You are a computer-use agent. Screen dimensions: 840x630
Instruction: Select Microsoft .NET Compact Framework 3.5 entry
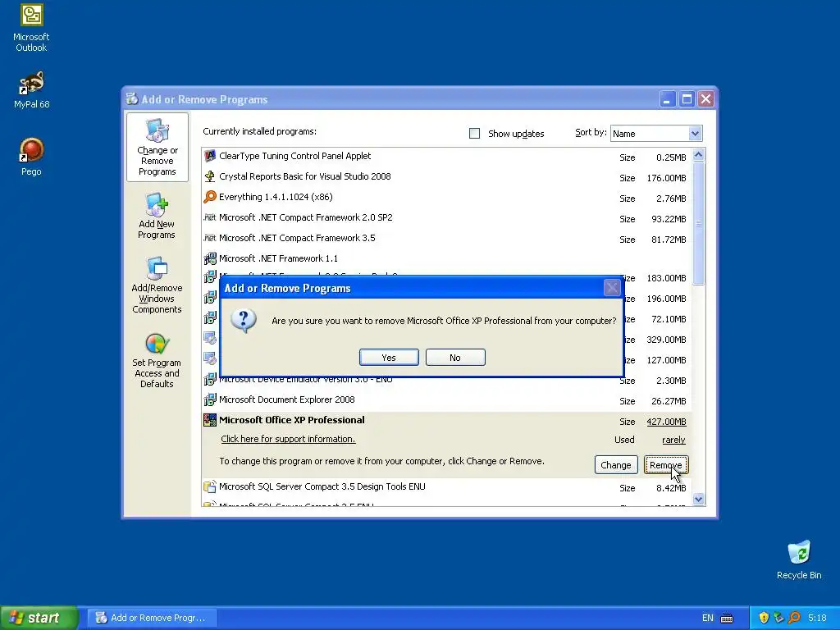click(x=297, y=238)
